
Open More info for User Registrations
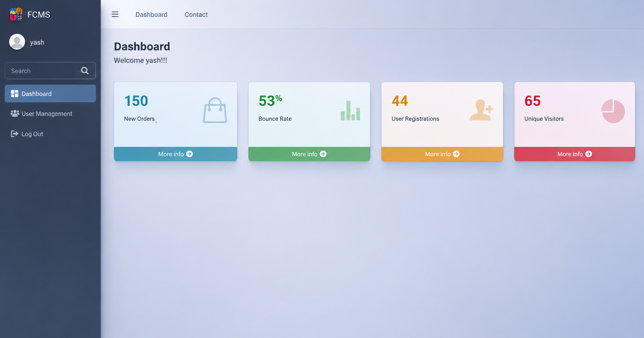pos(442,154)
